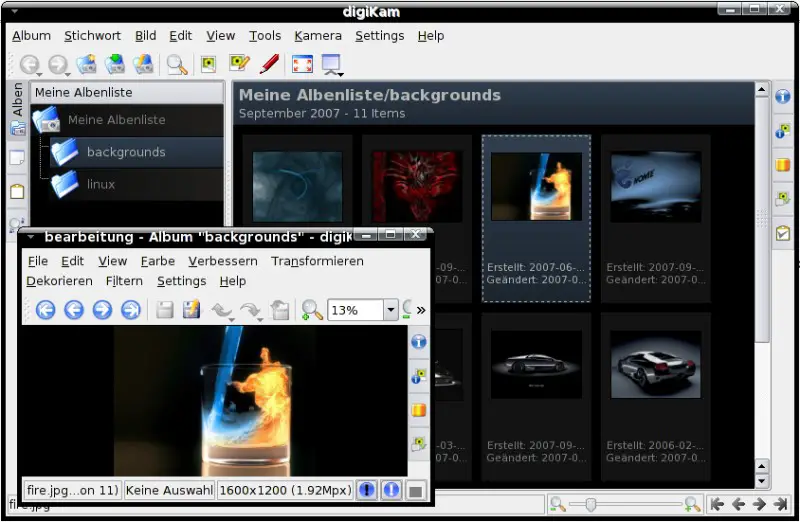Switch to the Alben sidebar tab
The width and height of the screenshot is (800, 522).
point(17,109)
